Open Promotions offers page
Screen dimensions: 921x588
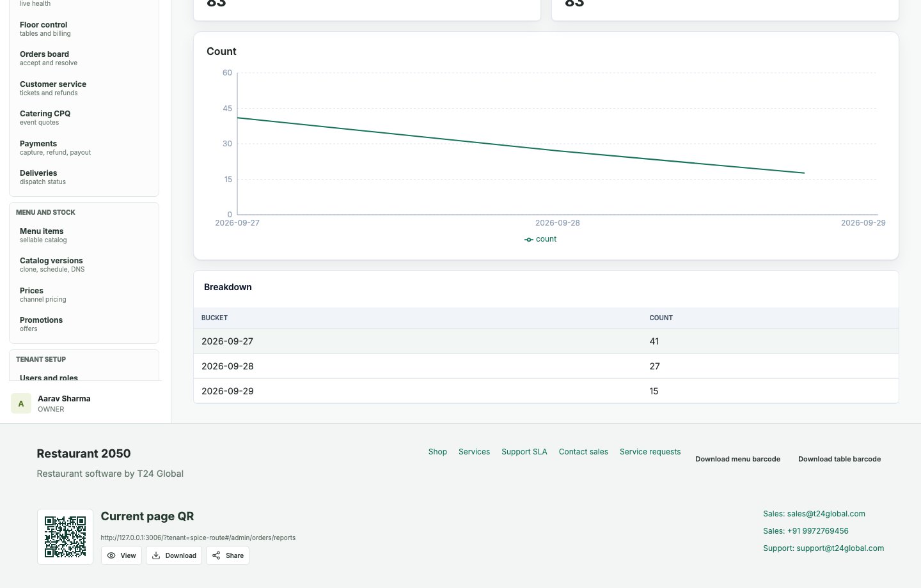click(84, 324)
